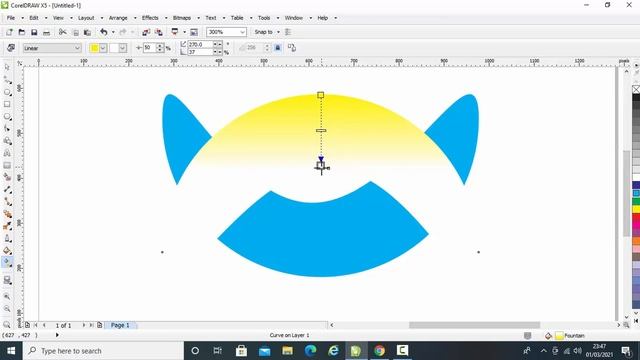Open the Edit Fill dialog icon
This screenshot has height=360, width=640.
point(11,48)
